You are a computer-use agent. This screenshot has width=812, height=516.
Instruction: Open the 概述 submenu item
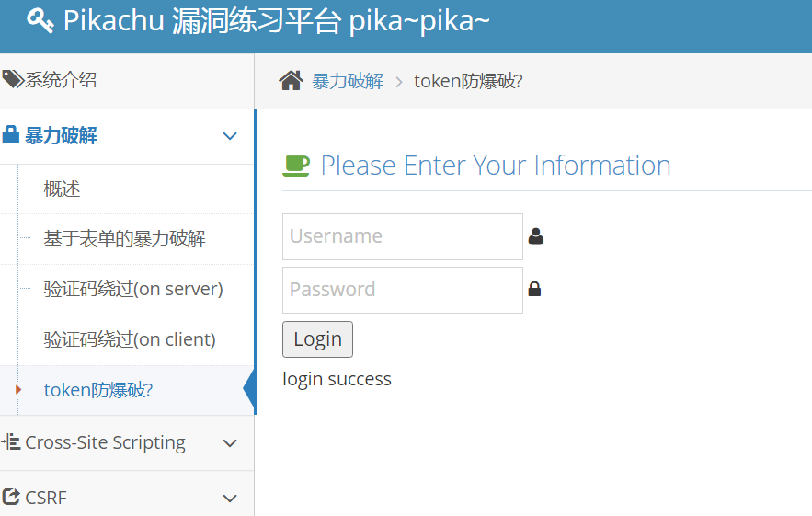click(63, 189)
